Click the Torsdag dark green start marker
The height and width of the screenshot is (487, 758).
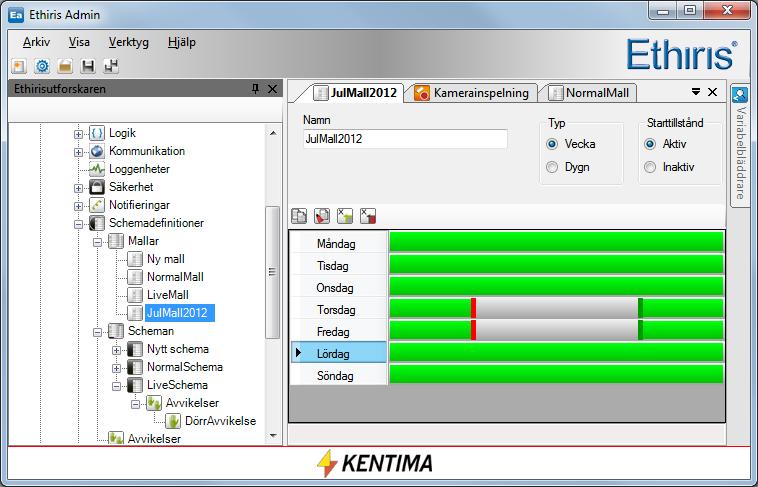point(641,308)
